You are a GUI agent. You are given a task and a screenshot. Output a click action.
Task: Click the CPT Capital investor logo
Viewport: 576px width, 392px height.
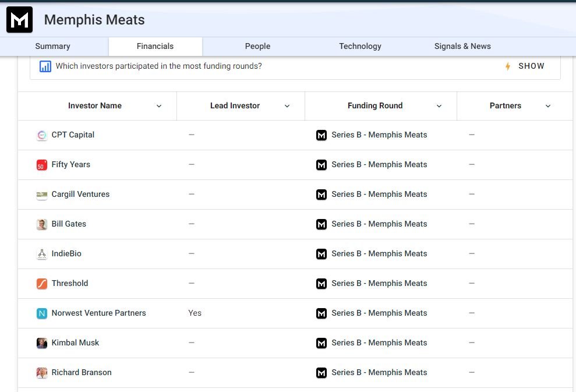tap(42, 135)
